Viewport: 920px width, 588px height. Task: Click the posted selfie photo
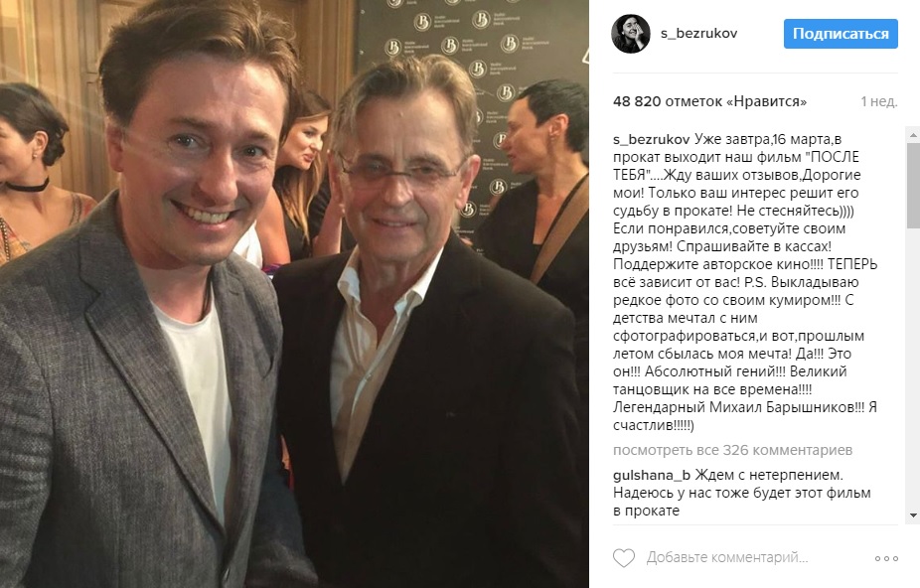tap(294, 294)
